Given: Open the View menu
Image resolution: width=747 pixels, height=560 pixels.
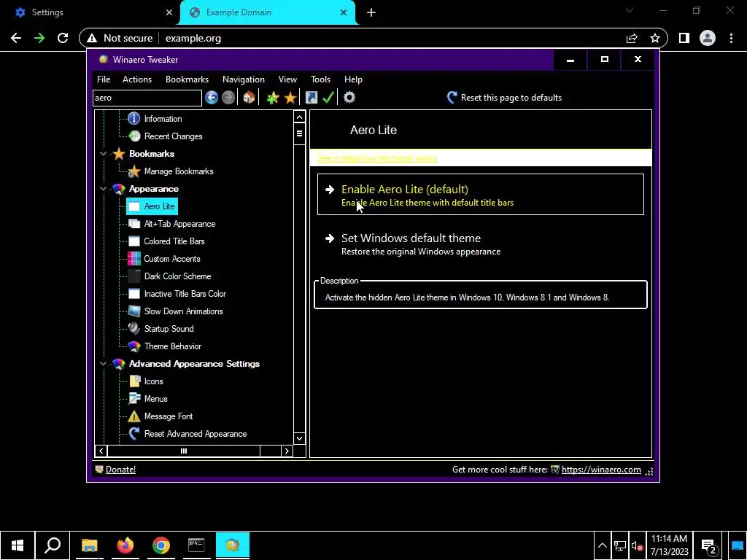Looking at the screenshot, I should (x=287, y=79).
